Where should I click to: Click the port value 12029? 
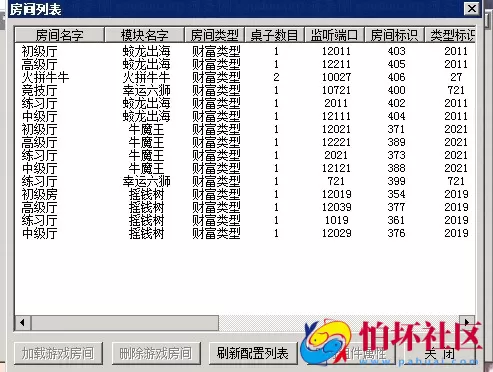tap(336, 233)
